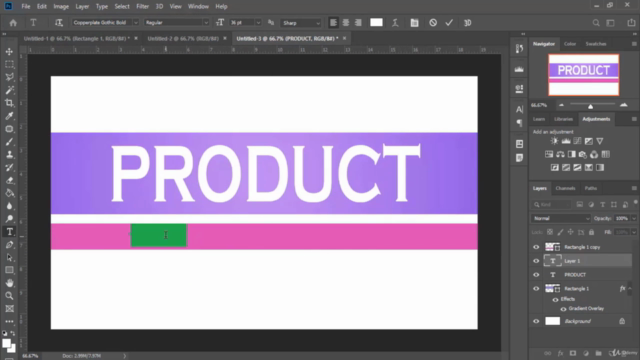Select the Brush tool
This screenshot has height=360, width=640.
click(x=9, y=142)
